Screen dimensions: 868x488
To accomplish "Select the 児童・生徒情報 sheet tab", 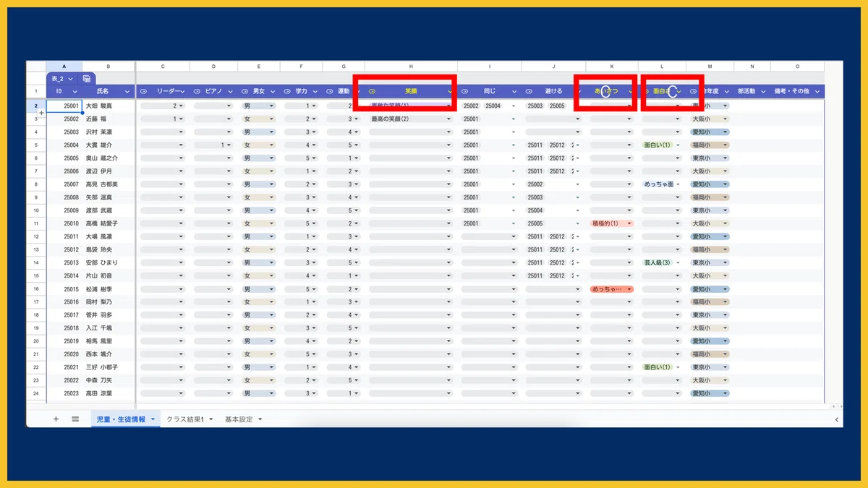I will [x=119, y=419].
